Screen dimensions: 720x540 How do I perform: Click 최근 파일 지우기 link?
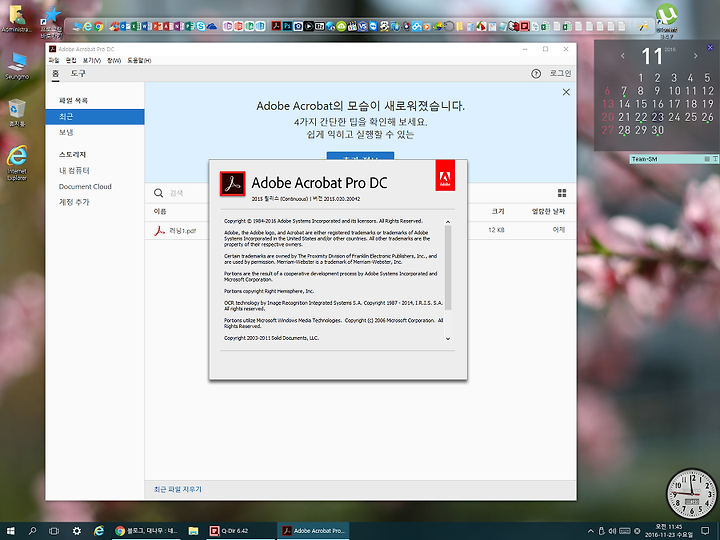pos(178,489)
